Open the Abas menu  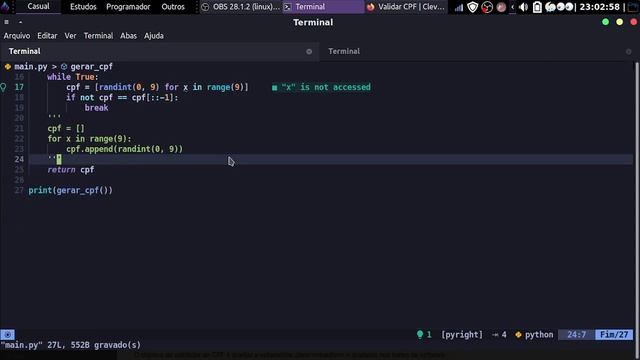(x=128, y=36)
